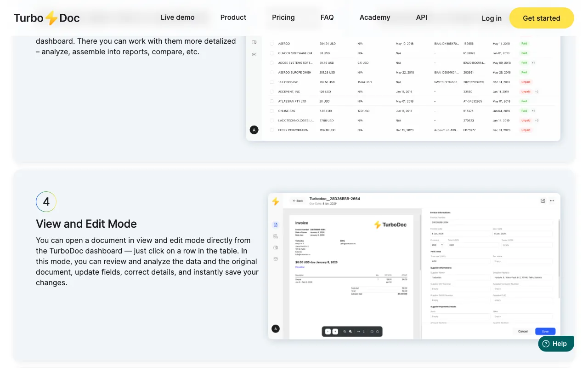Open the three-dots more menu in invoice header
588x368 pixels.
[552, 201]
